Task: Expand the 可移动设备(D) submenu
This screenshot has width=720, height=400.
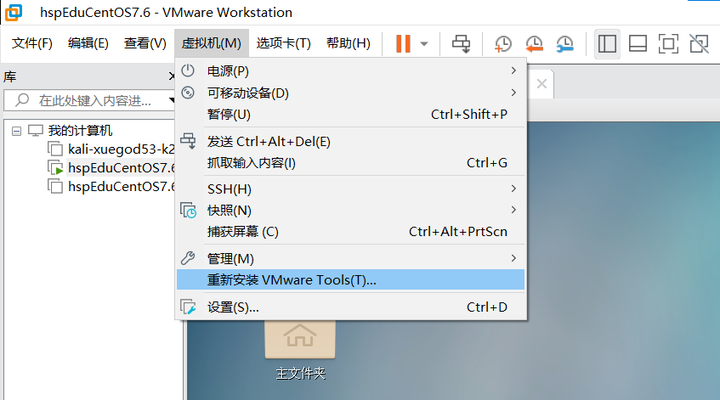Action: (350, 93)
